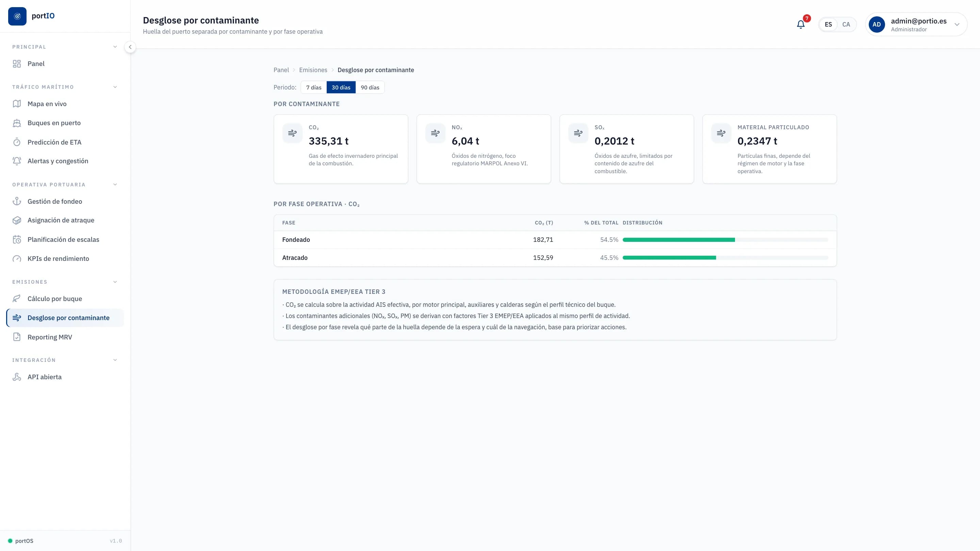Click the v1.0 version label
This screenshot has height=551, width=980.
[x=116, y=541]
